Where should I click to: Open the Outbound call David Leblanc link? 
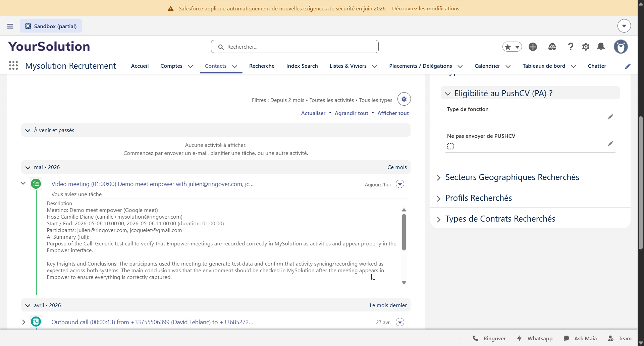point(152,322)
